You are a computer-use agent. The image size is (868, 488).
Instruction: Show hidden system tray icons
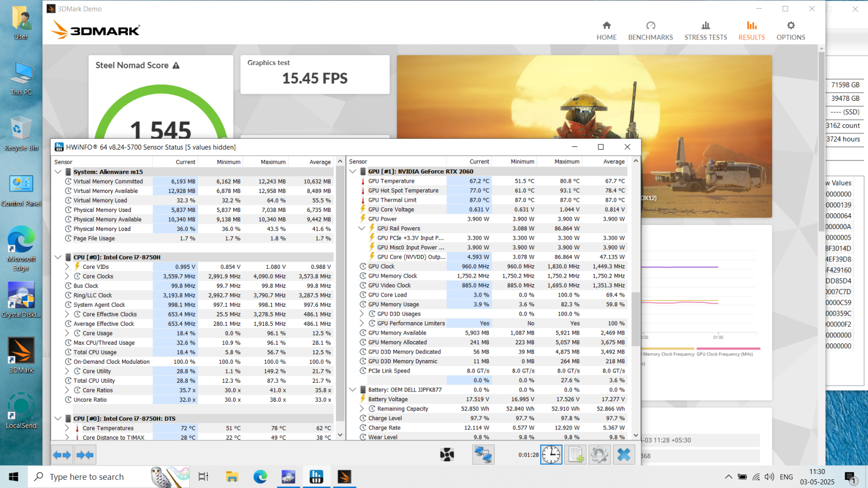pos(728,477)
